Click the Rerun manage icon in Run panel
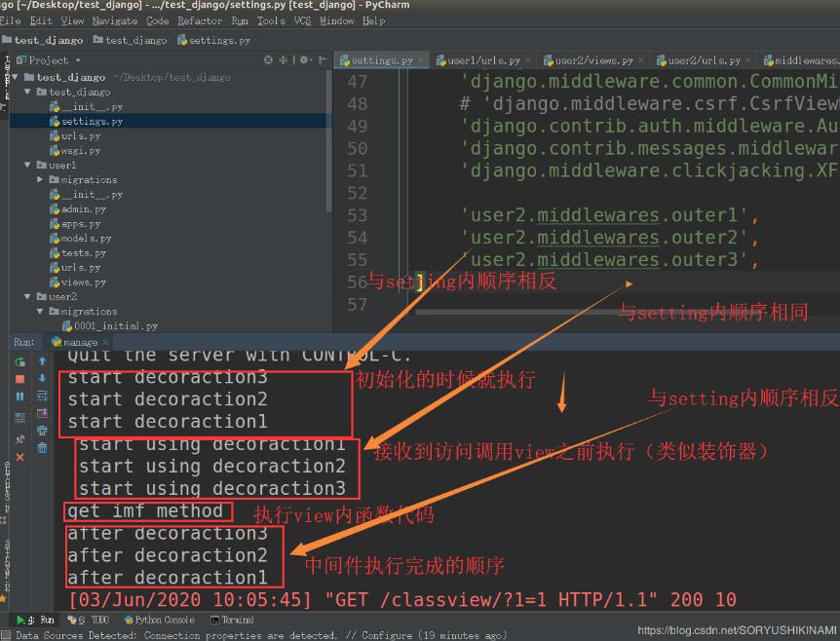Image resolution: width=840 pixels, height=641 pixels. coord(19,362)
